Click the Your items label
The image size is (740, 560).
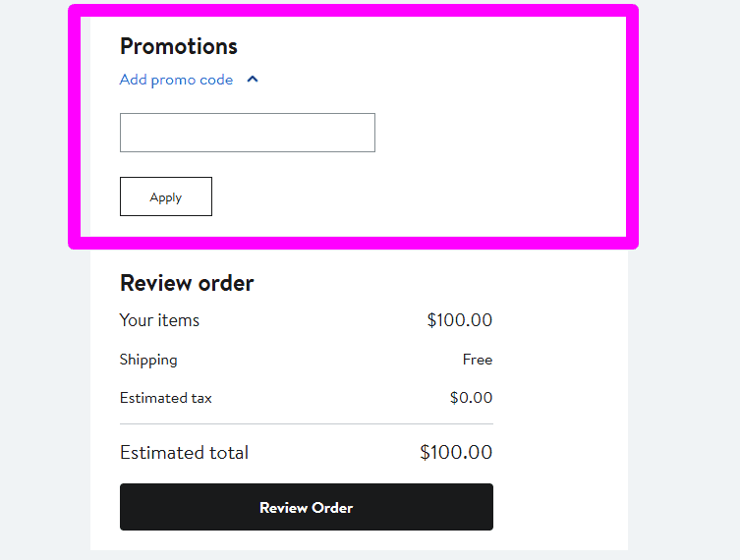pyautogui.click(x=159, y=320)
